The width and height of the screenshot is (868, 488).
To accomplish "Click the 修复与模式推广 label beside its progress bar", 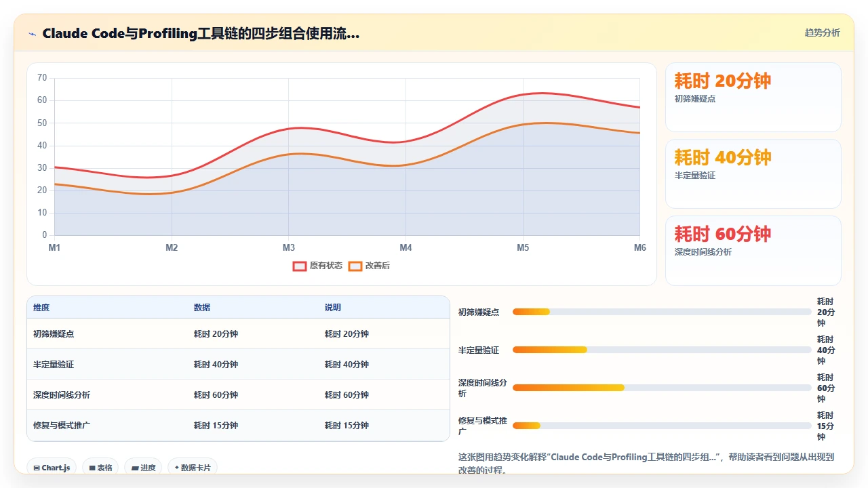I will coord(482,426).
